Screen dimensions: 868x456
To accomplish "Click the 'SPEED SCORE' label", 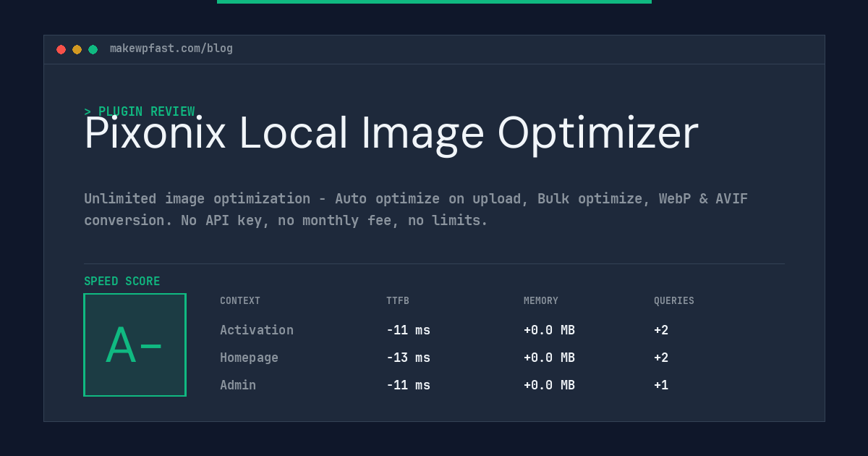I will point(122,282).
